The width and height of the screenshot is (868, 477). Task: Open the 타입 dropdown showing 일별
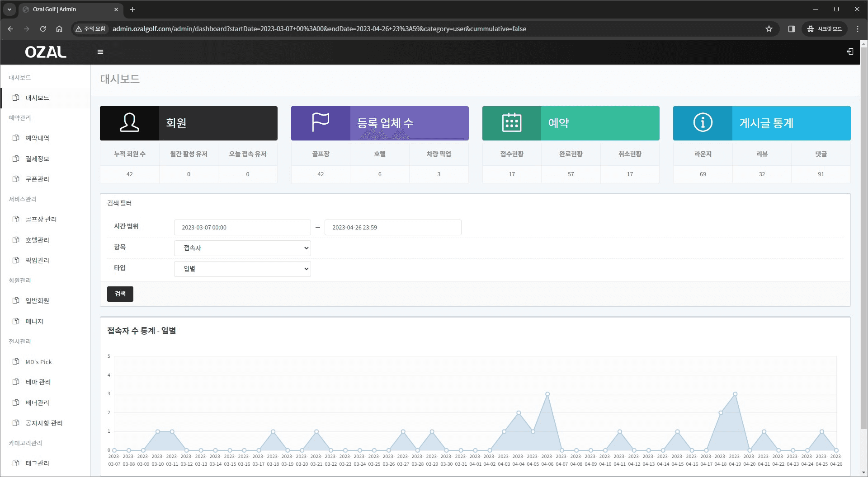coord(242,268)
